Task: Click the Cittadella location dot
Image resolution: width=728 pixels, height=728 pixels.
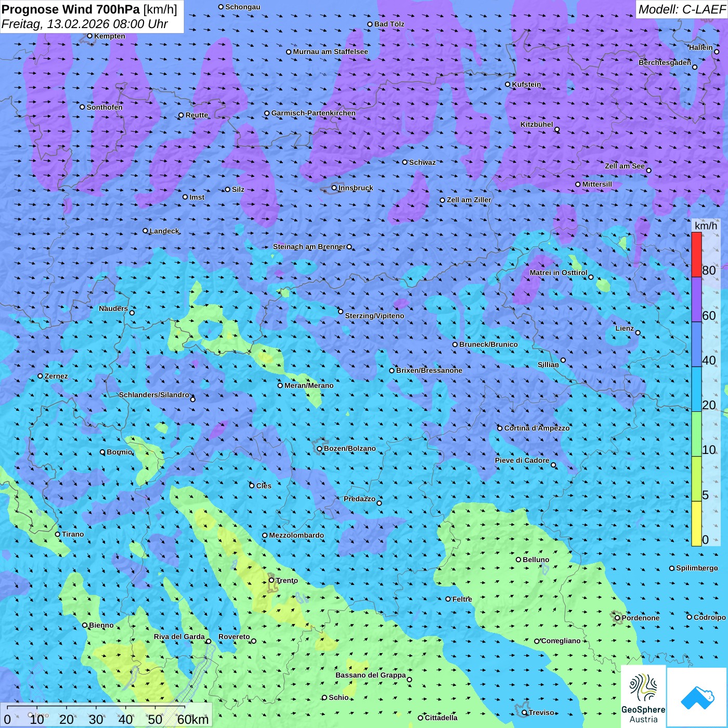Action: tap(420, 718)
